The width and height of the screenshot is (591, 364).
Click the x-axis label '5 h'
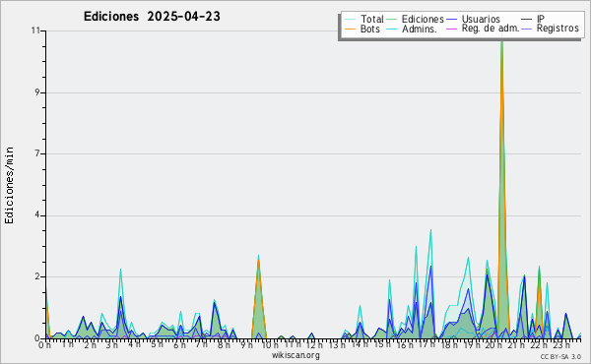(x=157, y=344)
